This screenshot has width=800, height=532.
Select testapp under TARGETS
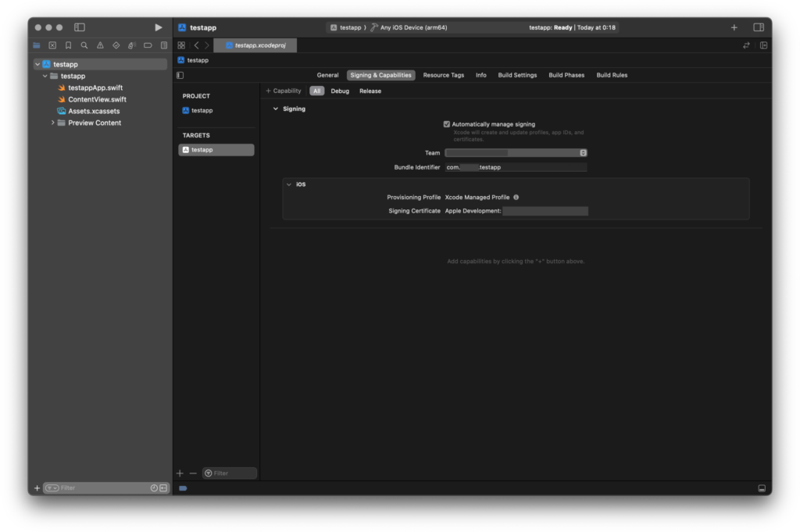(x=216, y=149)
